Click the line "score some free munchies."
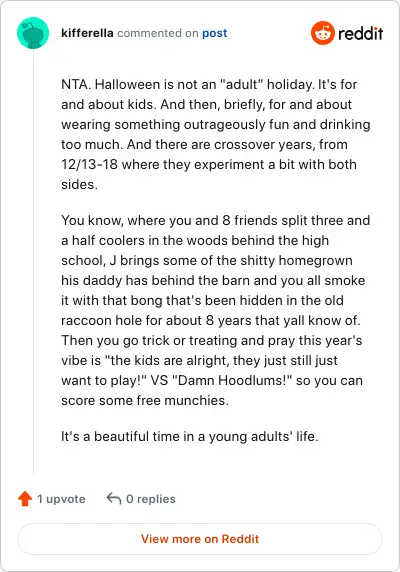The image size is (400, 572). (145, 401)
